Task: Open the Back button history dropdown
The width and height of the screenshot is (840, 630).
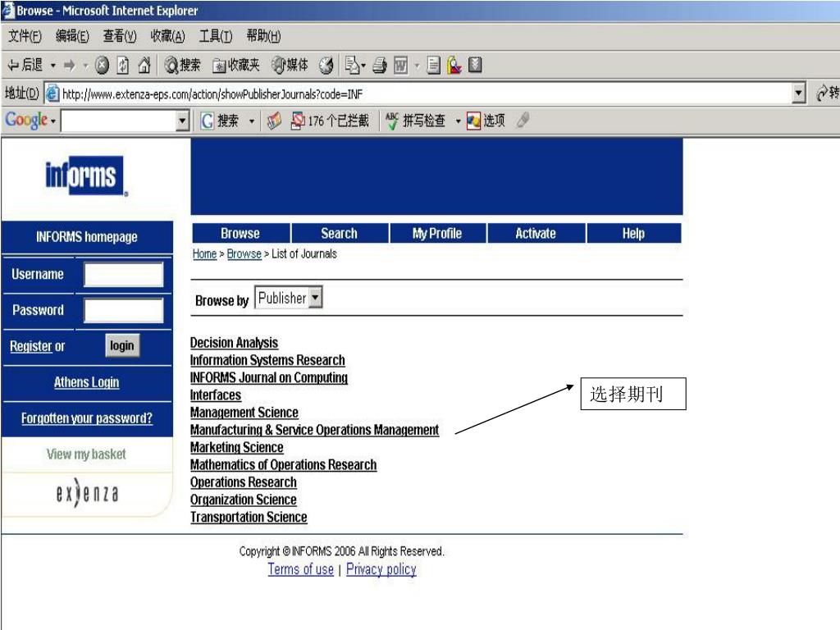Action: [53, 66]
